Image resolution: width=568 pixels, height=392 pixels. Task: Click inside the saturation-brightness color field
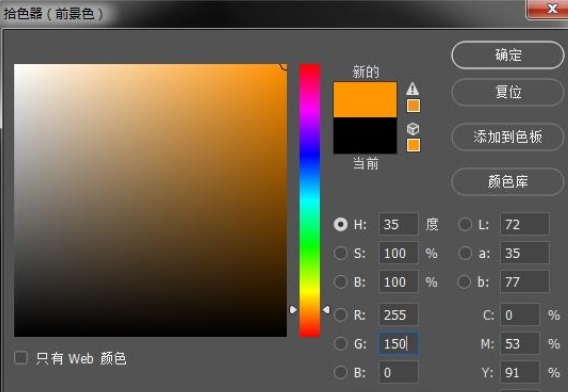click(x=150, y=200)
